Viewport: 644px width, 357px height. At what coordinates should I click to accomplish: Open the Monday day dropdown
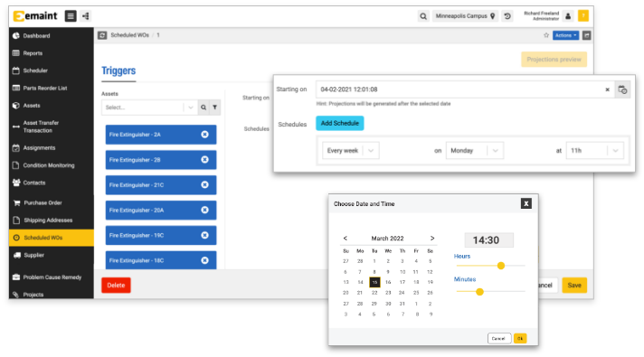point(474,151)
